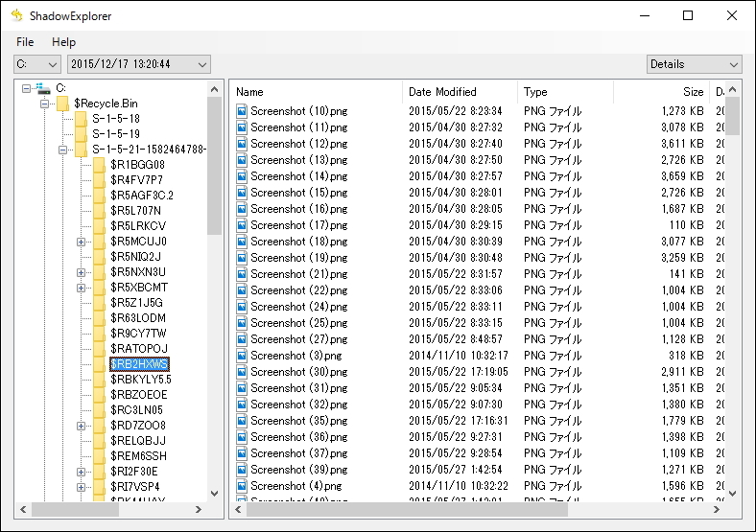Click the tree panel scroll up arrow
Image resolution: width=756 pixels, height=532 pixels.
click(215, 90)
